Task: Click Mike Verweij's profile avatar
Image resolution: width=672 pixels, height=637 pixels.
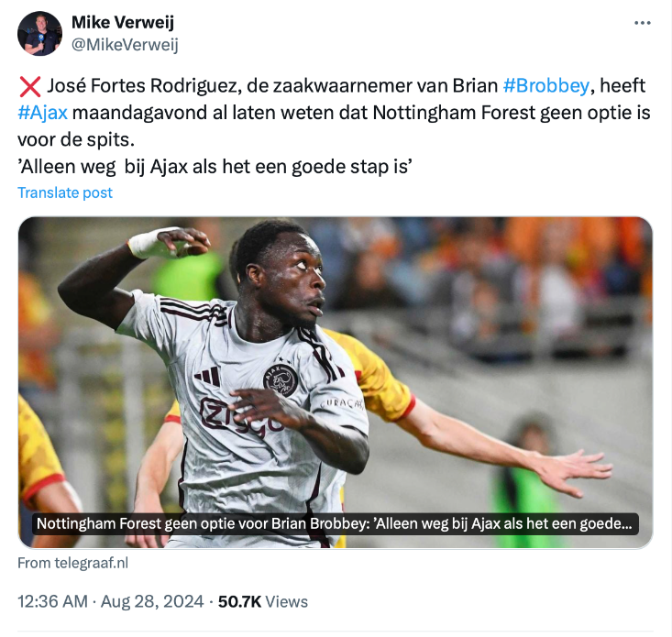Action: [39, 34]
